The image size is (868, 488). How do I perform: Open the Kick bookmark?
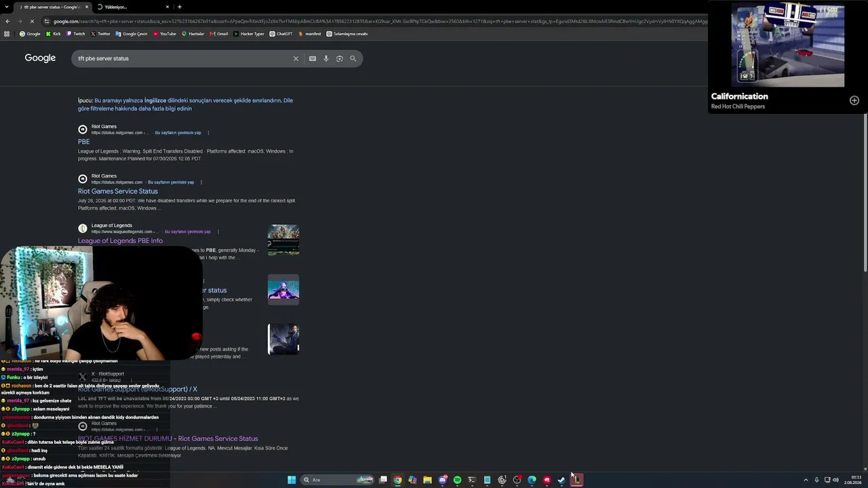click(x=53, y=34)
